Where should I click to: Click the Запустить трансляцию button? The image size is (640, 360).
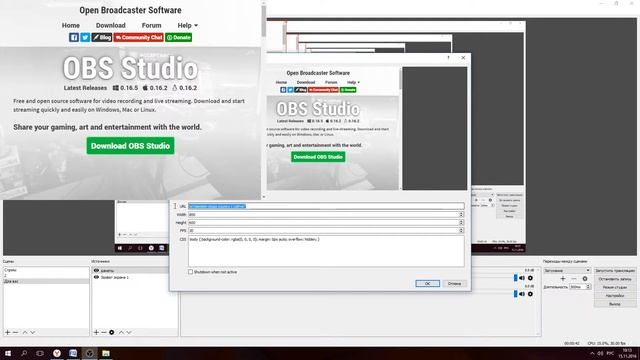click(x=615, y=271)
